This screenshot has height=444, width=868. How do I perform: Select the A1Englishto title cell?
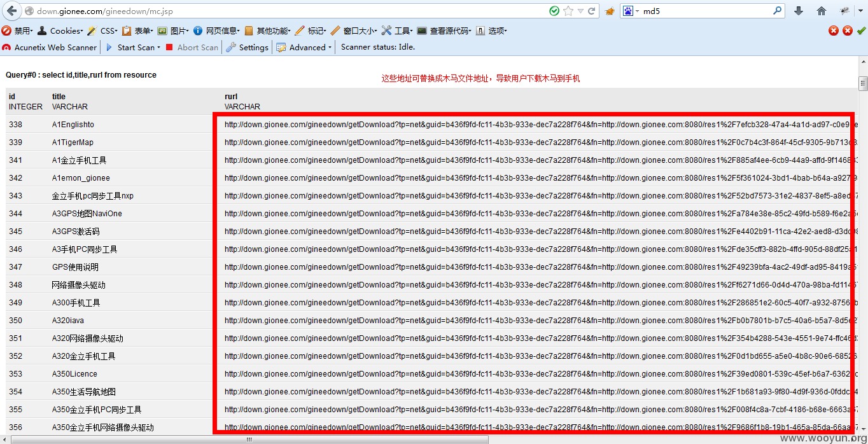point(73,125)
